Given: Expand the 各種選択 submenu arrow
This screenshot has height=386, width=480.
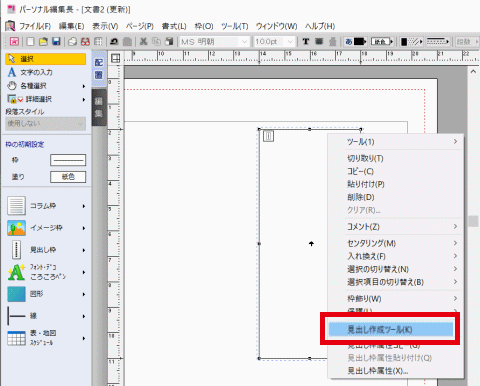Looking at the screenshot, I should tap(84, 86).
